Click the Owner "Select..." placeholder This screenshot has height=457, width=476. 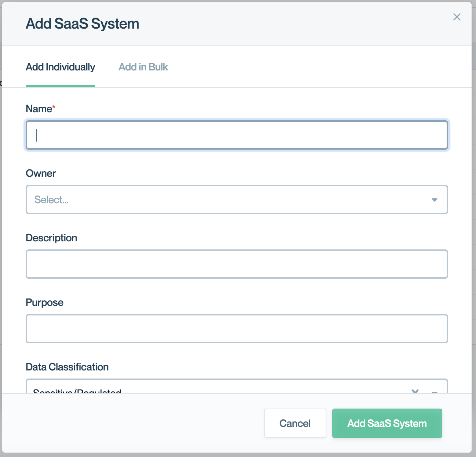click(51, 200)
